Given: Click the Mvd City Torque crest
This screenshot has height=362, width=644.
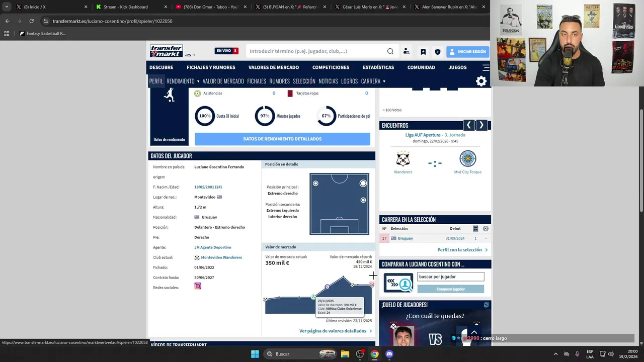Looking at the screenshot, I should 468,159.
